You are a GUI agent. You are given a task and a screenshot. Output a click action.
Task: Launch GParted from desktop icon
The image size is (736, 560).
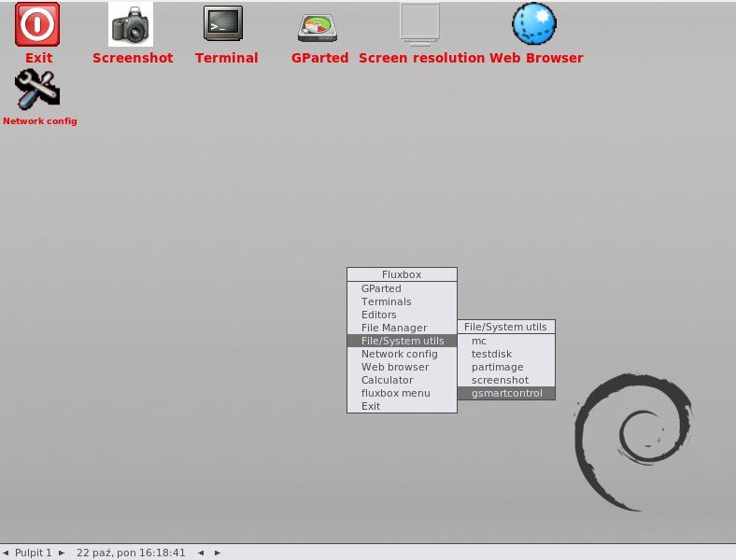318,27
